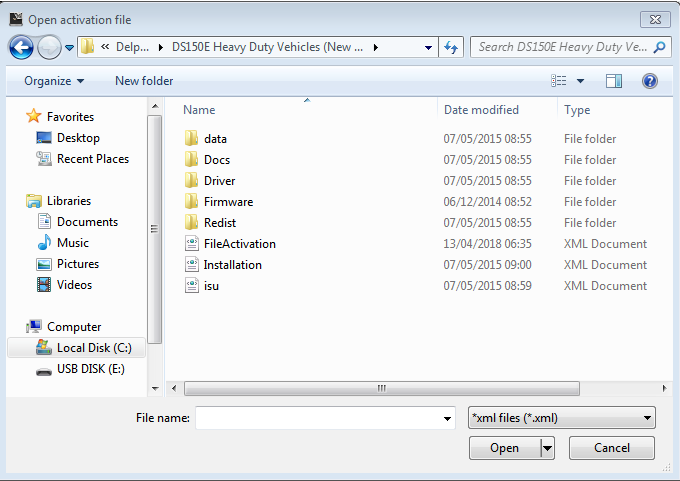Expand arrow after Delp... breadcrumb

click(x=161, y=47)
